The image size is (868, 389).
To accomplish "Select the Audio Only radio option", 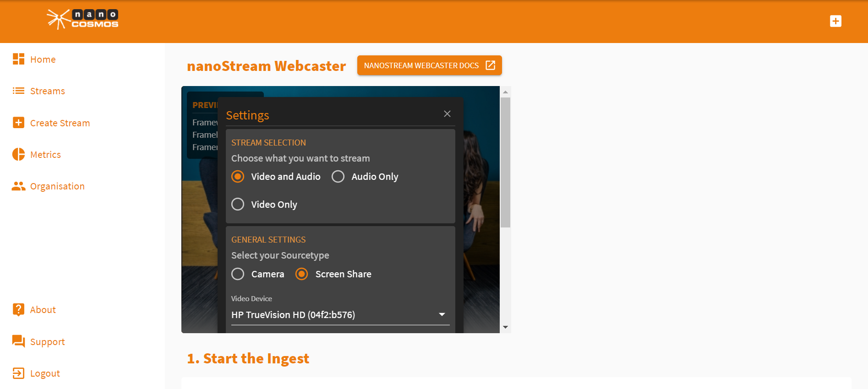I will pyautogui.click(x=338, y=177).
